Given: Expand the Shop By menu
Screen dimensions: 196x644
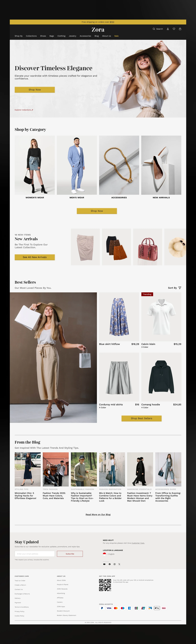Looking at the screenshot, I should pos(18,36).
